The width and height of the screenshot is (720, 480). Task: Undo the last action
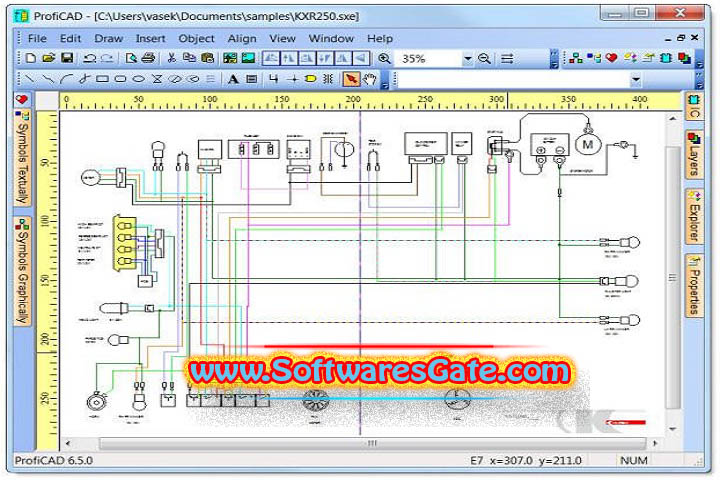click(90, 58)
